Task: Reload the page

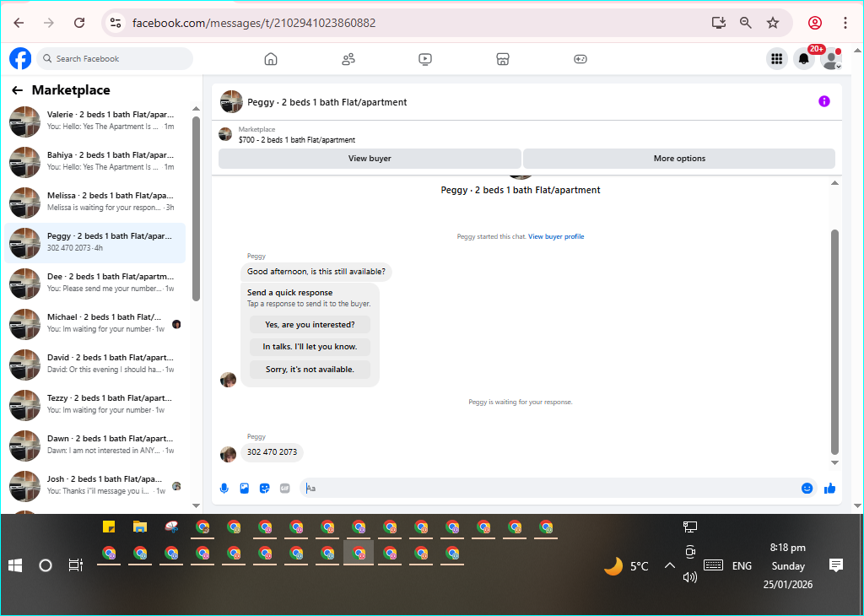Action: [x=79, y=23]
